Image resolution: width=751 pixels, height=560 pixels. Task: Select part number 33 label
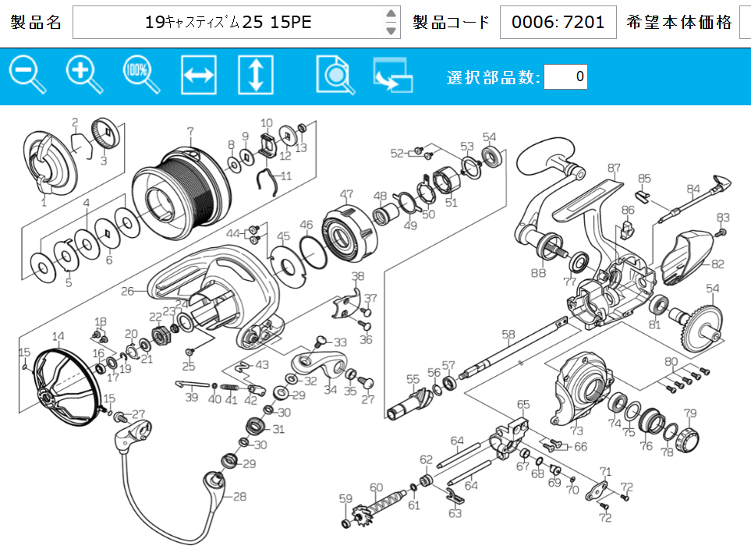(340, 342)
